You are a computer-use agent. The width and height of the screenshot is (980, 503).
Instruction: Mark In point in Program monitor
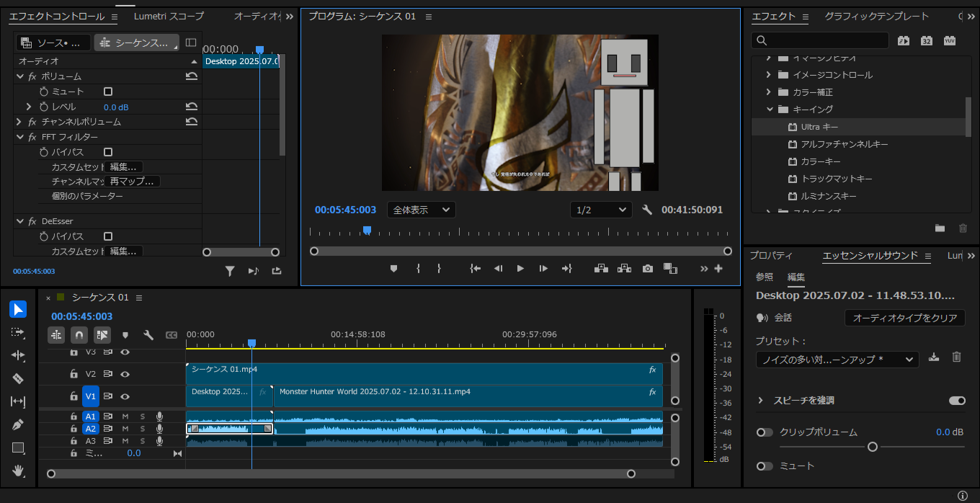(x=418, y=268)
